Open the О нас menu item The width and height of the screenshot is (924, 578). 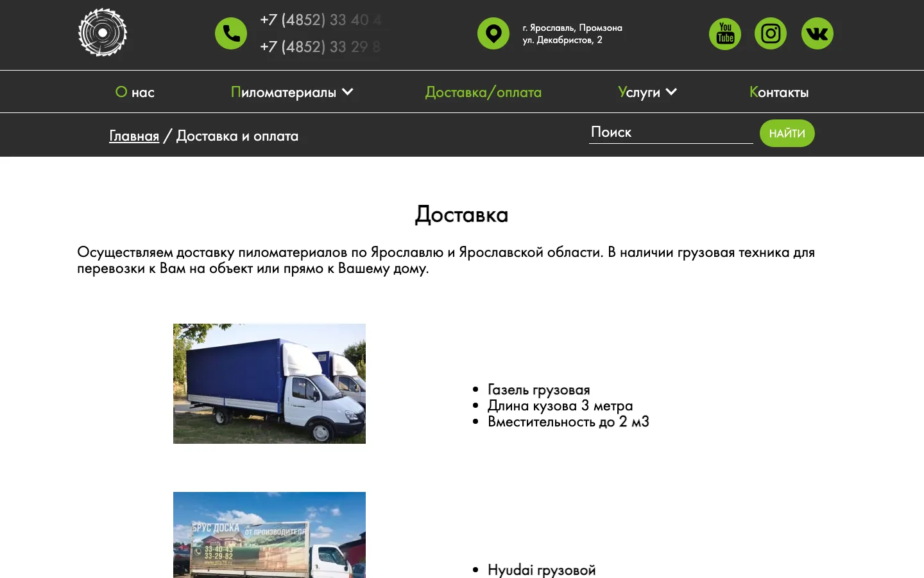tap(135, 92)
